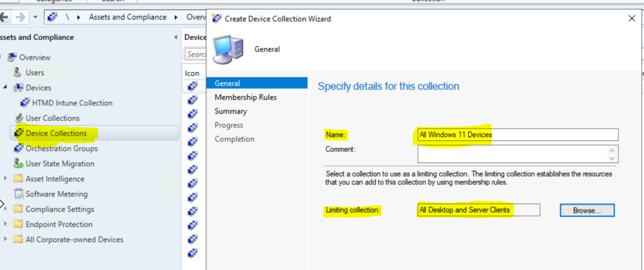Click the Browse button
644x270 pixels.
click(x=587, y=210)
